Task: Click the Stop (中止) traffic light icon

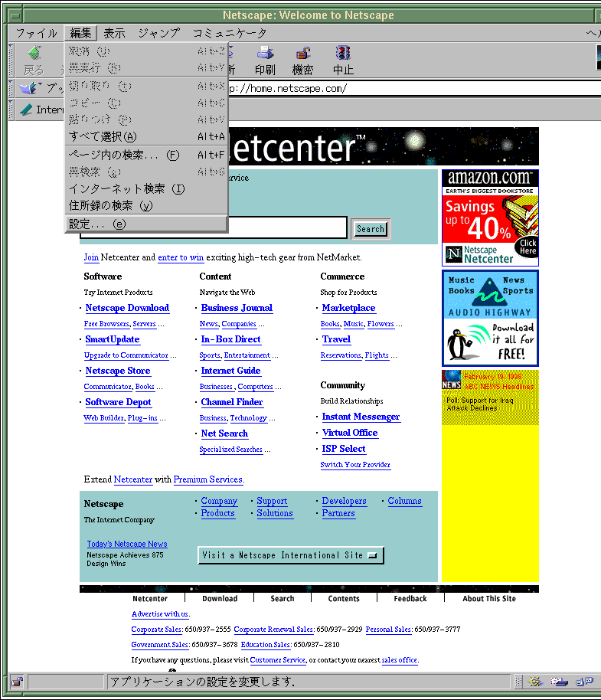Action: (x=343, y=53)
